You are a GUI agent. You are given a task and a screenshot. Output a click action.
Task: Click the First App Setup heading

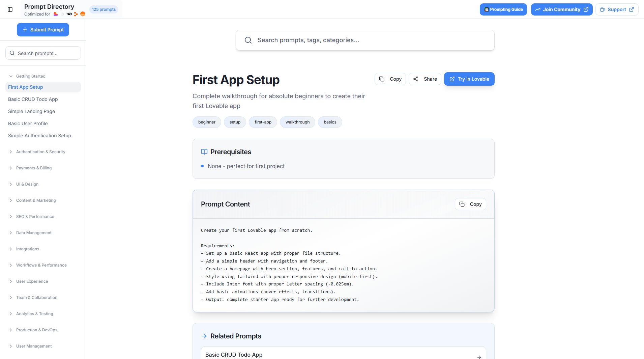(x=236, y=80)
